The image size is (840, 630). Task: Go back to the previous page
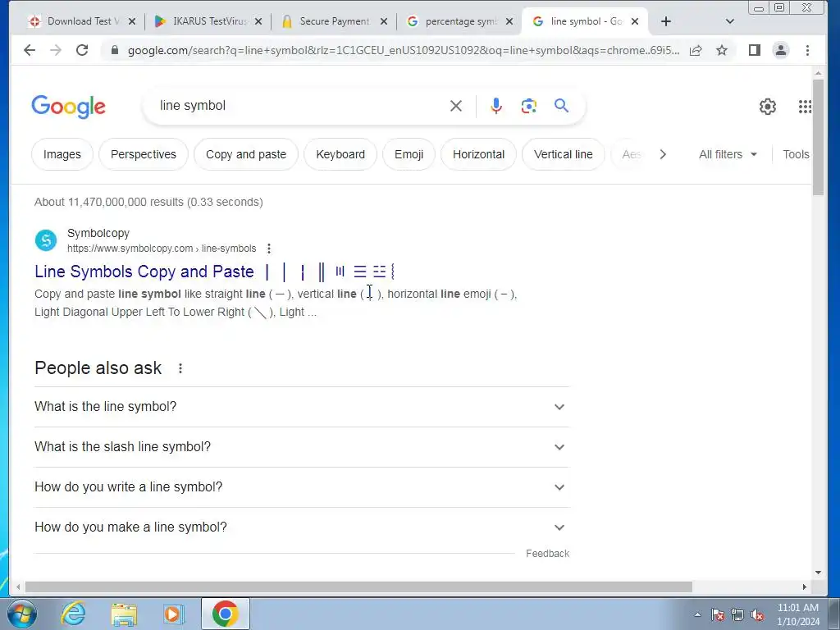pyautogui.click(x=30, y=50)
